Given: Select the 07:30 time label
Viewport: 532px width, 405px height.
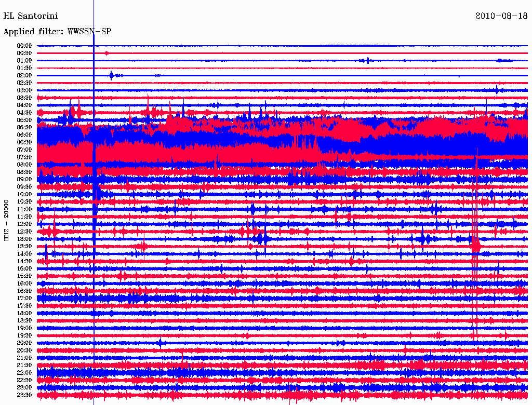Looking at the screenshot, I should click(x=24, y=157).
